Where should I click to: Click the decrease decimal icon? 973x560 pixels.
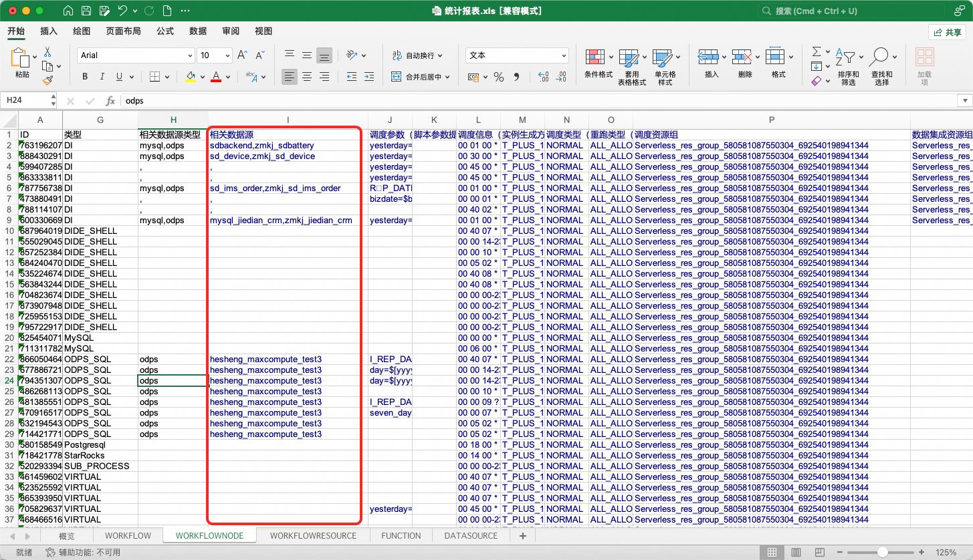point(561,77)
